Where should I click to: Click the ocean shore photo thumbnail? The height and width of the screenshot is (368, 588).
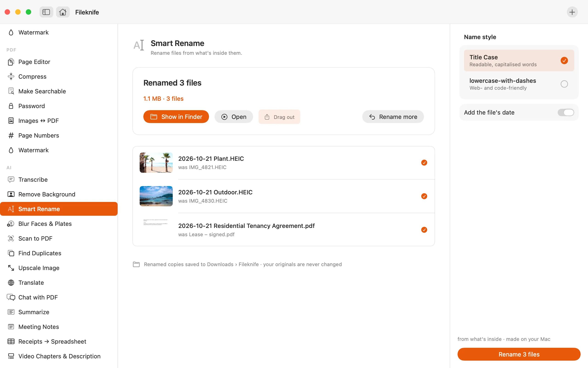point(156,196)
